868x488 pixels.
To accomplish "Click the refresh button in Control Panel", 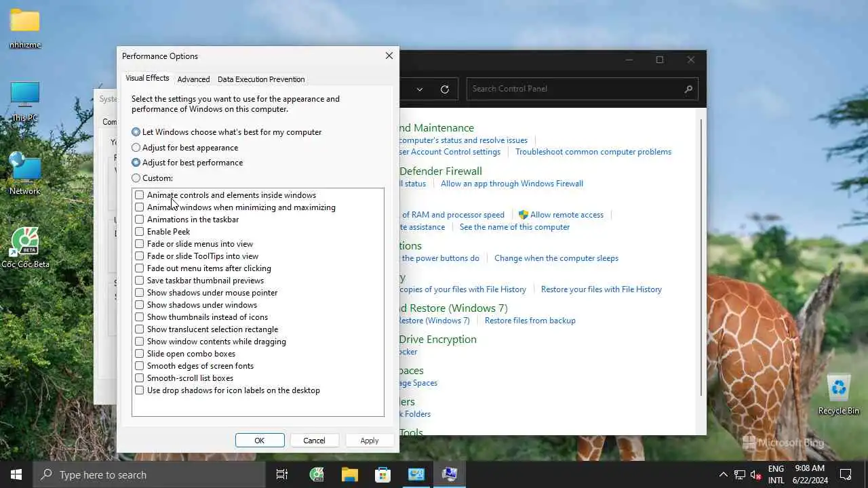I will tap(445, 89).
